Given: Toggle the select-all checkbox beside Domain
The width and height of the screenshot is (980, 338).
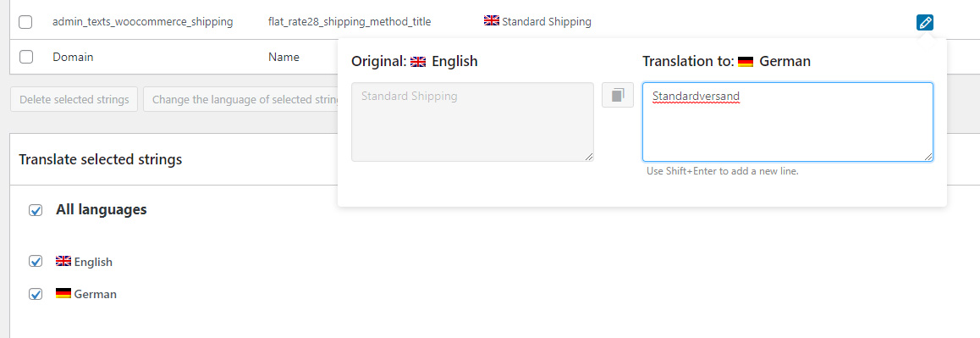Looking at the screenshot, I should pos(25,57).
